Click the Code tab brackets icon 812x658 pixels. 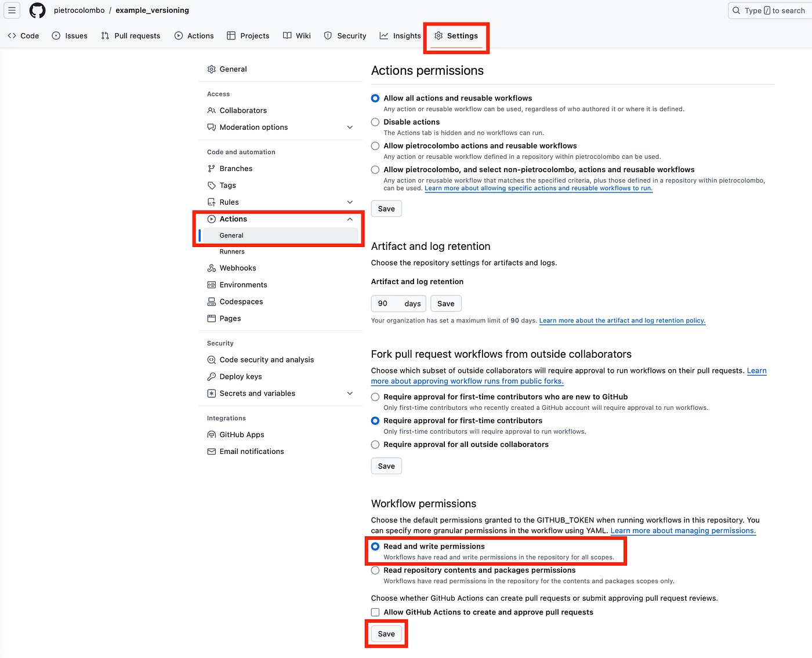[x=12, y=36]
